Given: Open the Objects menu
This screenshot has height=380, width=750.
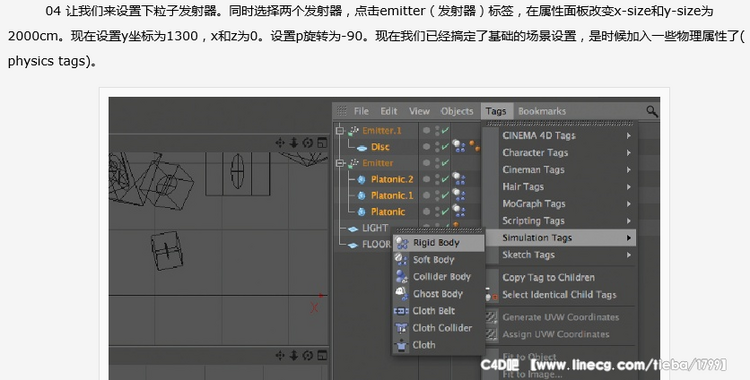Looking at the screenshot, I should pos(457,111).
